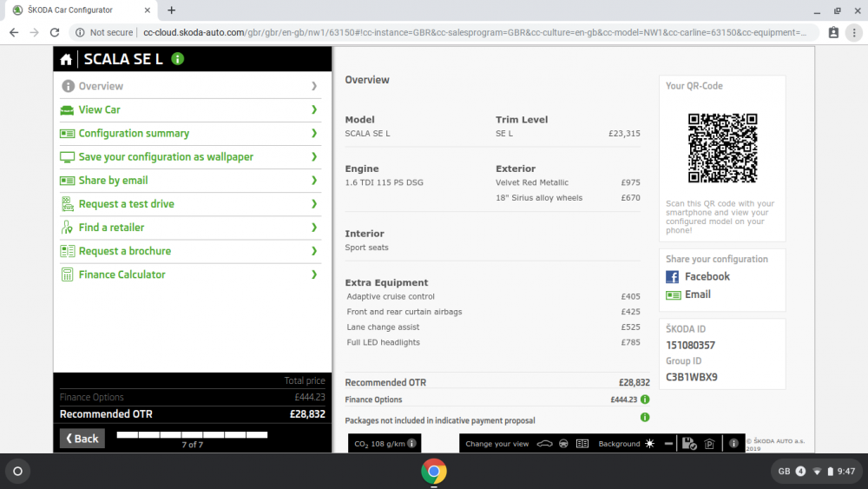Expand Find a retailer chevron
Screen dimensions: 868x489
coord(314,228)
